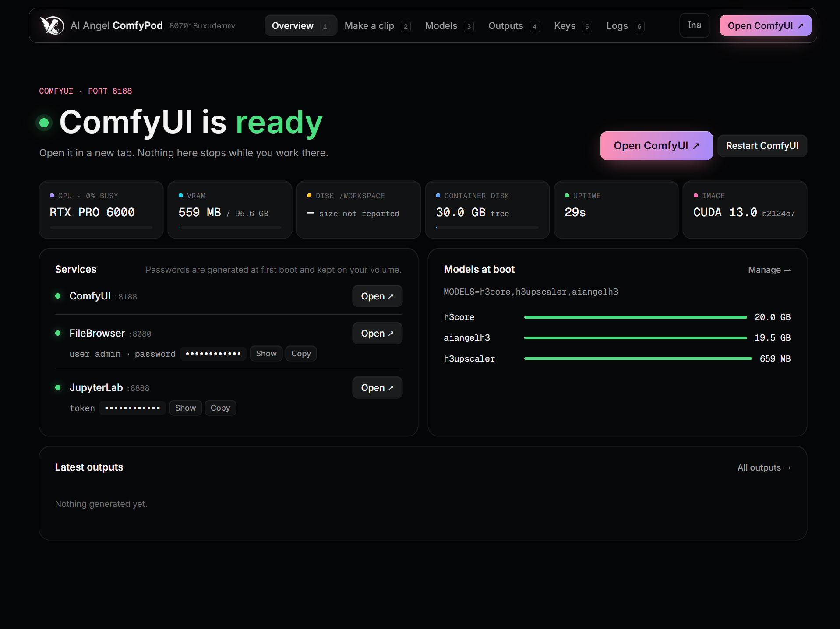Go to the Models tab
Viewport: 840px width, 629px height.
pos(449,26)
